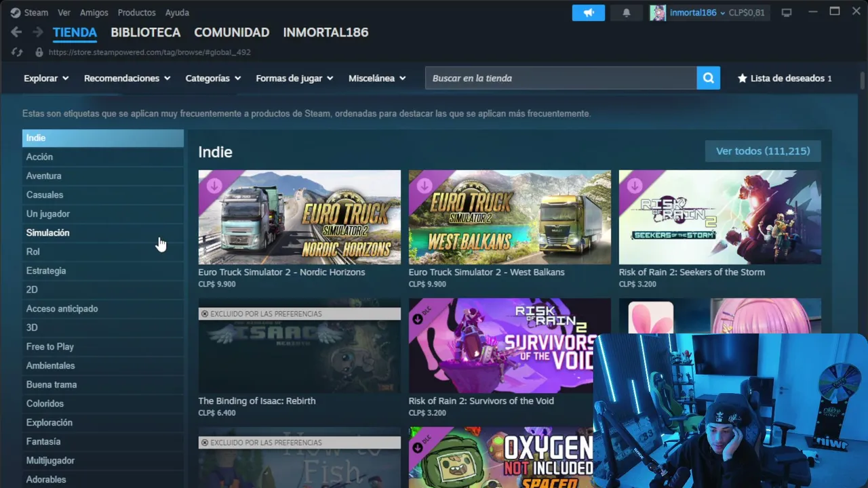868x488 pixels.
Task: Open the INMORTAL186 profile tab
Action: [x=325, y=33]
